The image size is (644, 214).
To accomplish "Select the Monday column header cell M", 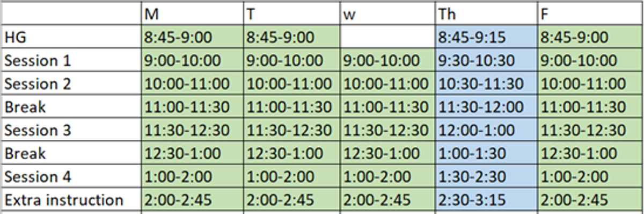I will (x=192, y=14).
